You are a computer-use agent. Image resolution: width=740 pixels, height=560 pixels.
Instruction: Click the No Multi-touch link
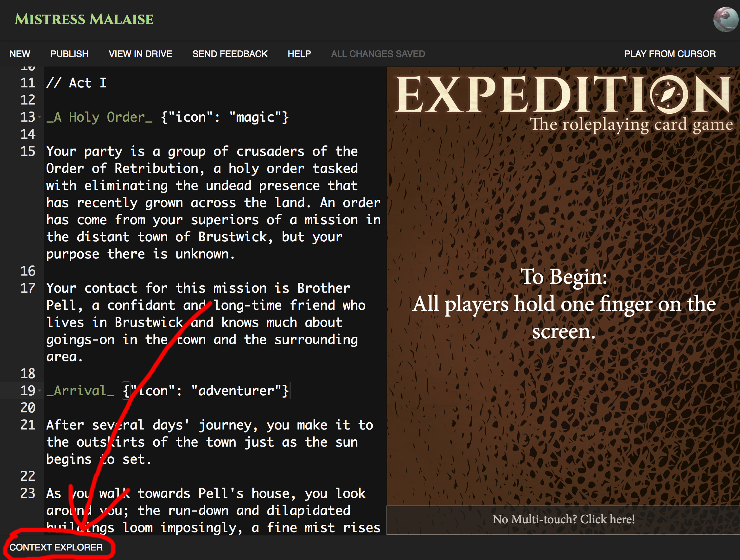point(563,519)
